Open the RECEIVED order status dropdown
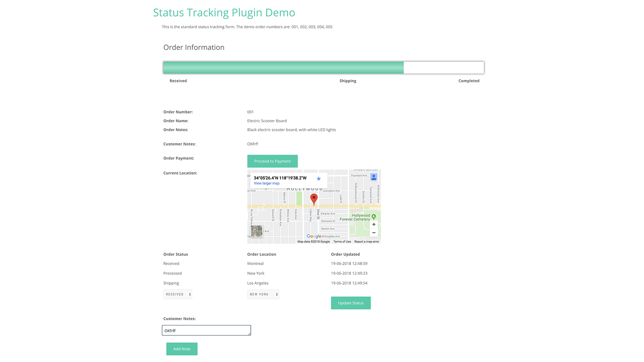Viewport: 644px width, 362px height. coord(178,294)
